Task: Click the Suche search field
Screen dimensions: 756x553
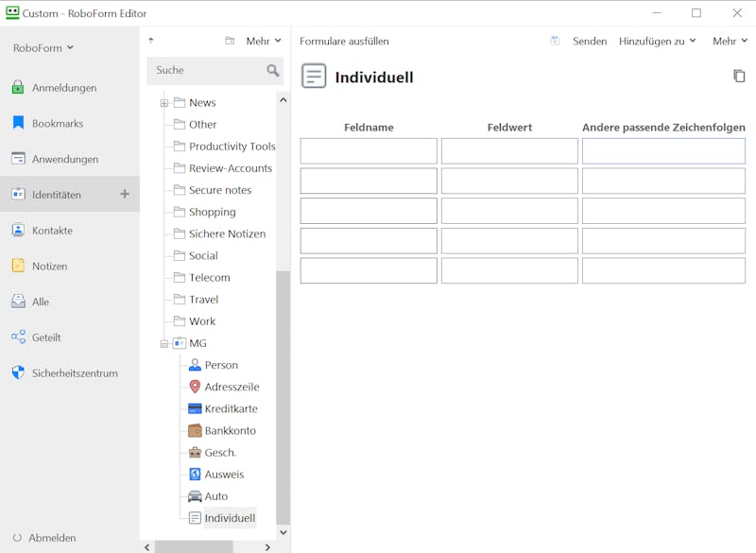Action: [215, 70]
